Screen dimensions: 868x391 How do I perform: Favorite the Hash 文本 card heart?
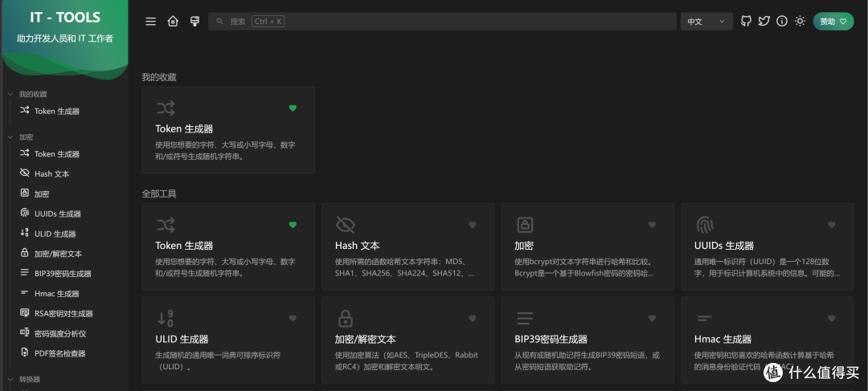[473, 225]
